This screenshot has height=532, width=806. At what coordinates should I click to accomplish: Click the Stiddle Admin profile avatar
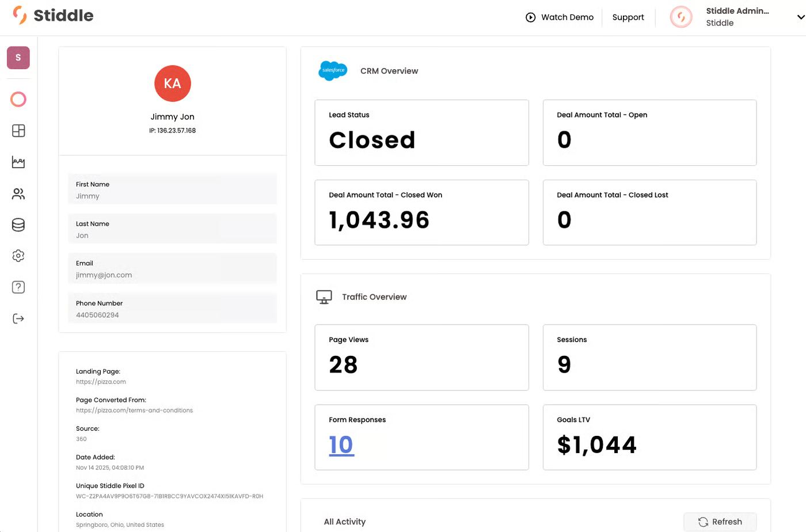[x=681, y=17]
